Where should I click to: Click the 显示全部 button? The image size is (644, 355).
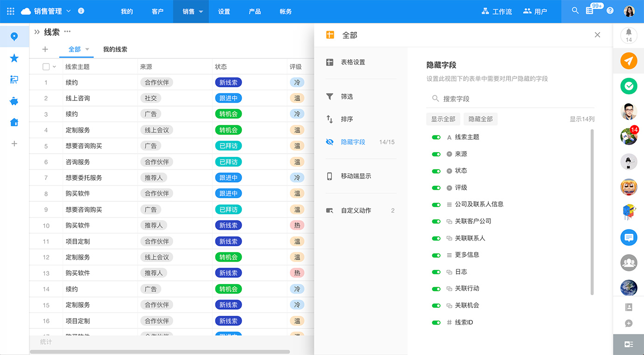point(443,119)
